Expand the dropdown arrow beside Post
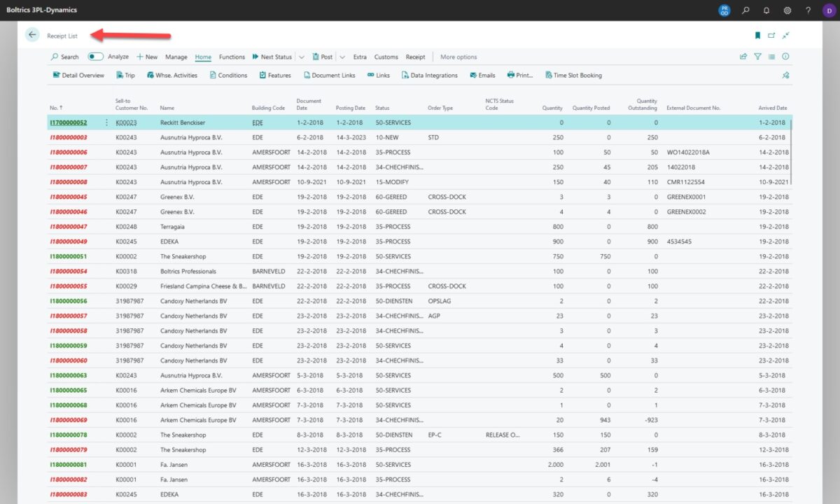 (x=342, y=57)
